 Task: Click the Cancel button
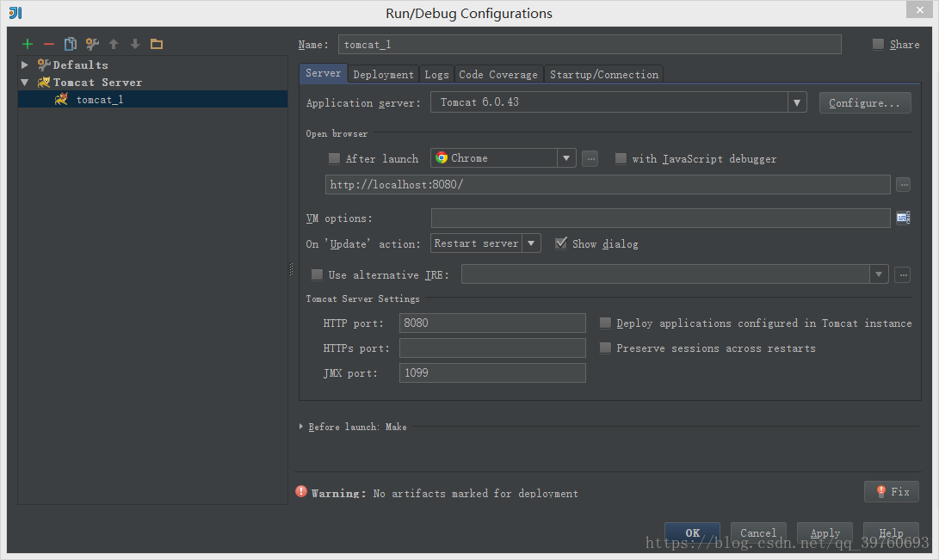click(758, 532)
